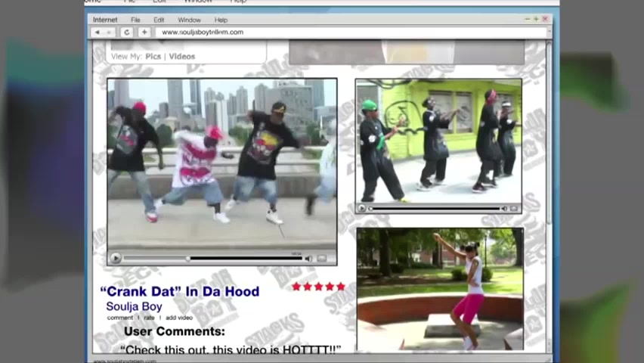644x363 pixels.
Task: Open the video of the girl in pink shorts
Action: [440, 289]
